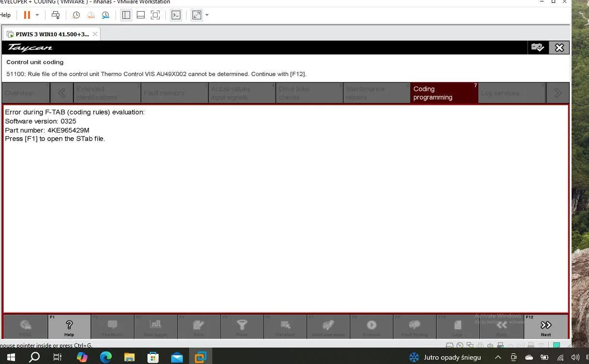Take a snapshot of the VM
589x364 pixels.
point(76,15)
